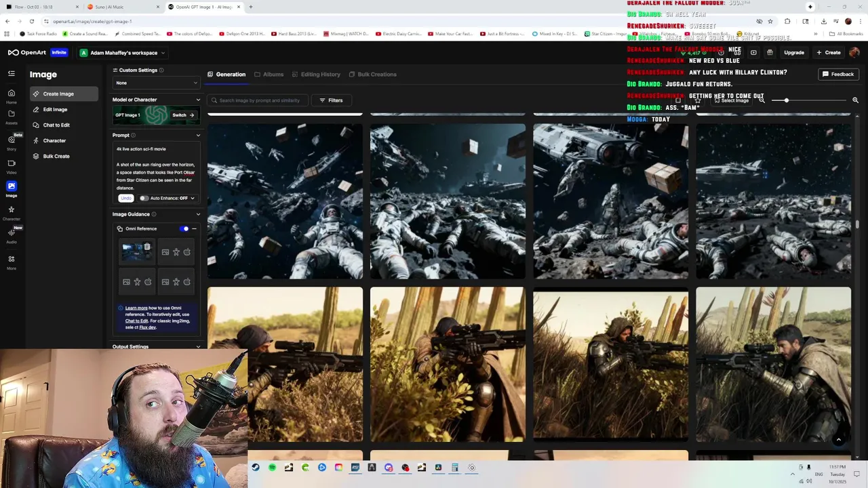The image size is (868, 488).
Task: Open Video section in left rail
Action: click(x=12, y=166)
